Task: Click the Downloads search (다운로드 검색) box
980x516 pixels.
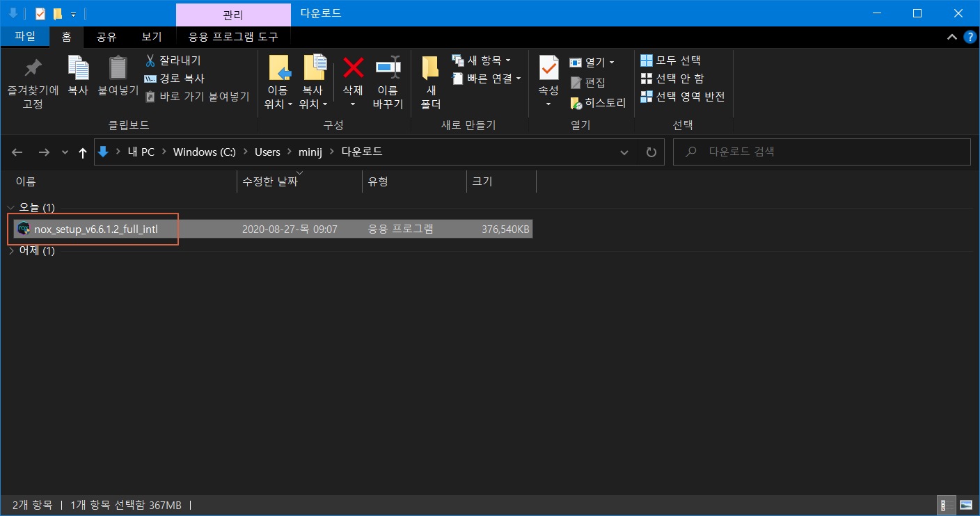Action: (x=821, y=152)
